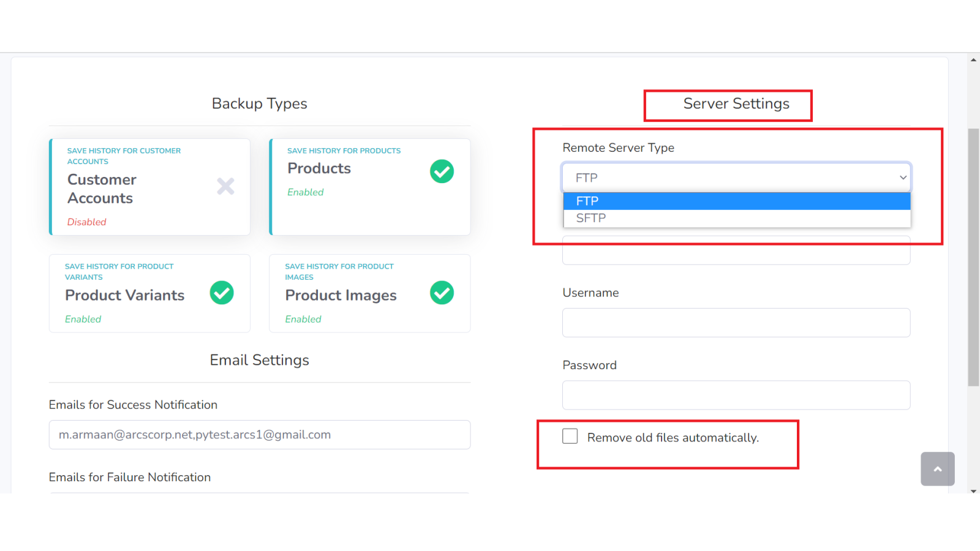Click the Product Variants green checkmark icon
The height and width of the screenshot is (551, 980).
pyautogui.click(x=222, y=293)
